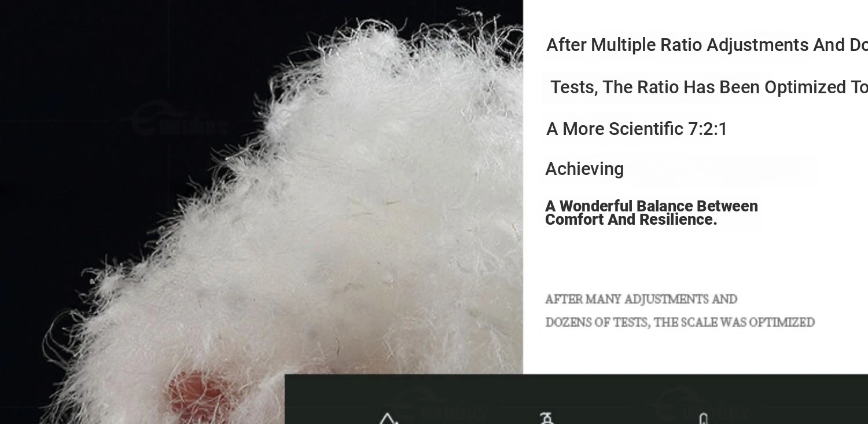Click 'AFTER MANY ADJUSTMENTS AND' small caption
868x424 pixels.
[x=641, y=299]
